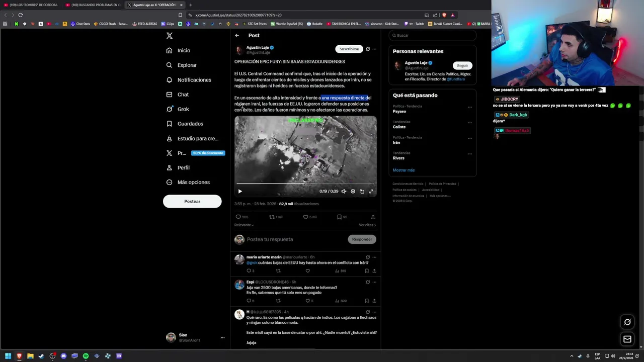This screenshot has width=644, height=362.
Task: Seek on the video progress bar
Action: coord(305,184)
